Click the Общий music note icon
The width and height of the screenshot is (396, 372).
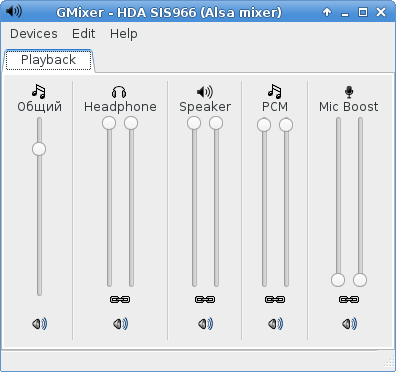coord(39,91)
